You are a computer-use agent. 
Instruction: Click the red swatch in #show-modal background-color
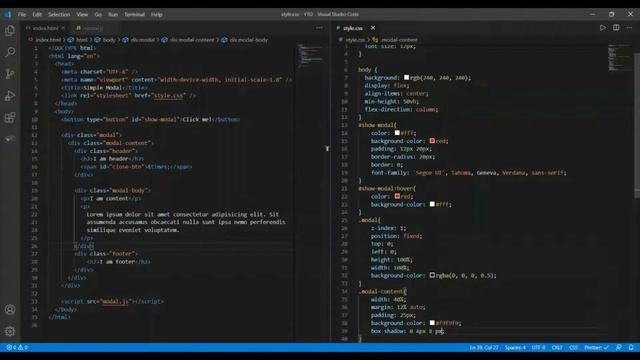point(432,140)
